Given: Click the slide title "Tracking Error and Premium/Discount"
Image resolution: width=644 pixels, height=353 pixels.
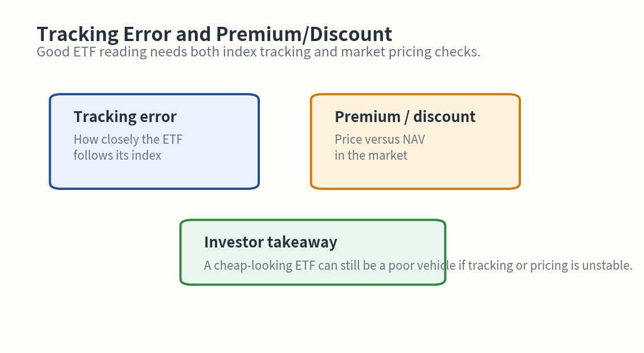Looking at the screenshot, I should [x=214, y=34].
